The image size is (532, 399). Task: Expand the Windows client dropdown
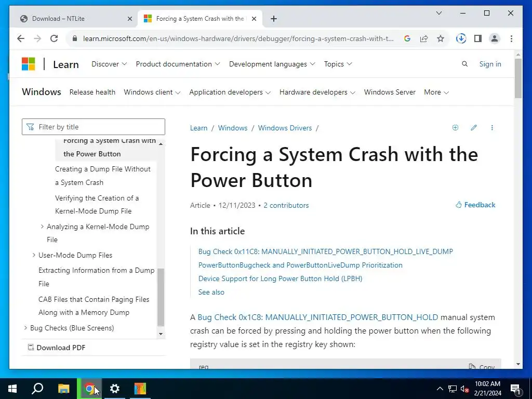[x=152, y=92]
